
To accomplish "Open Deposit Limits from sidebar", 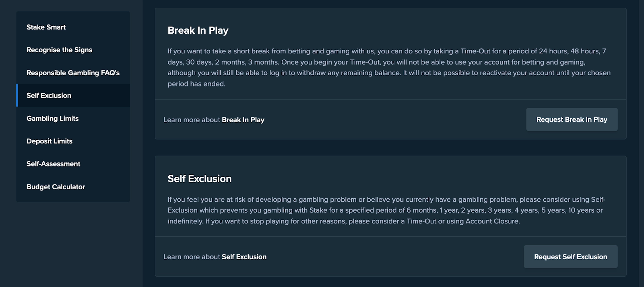I will click(x=49, y=141).
